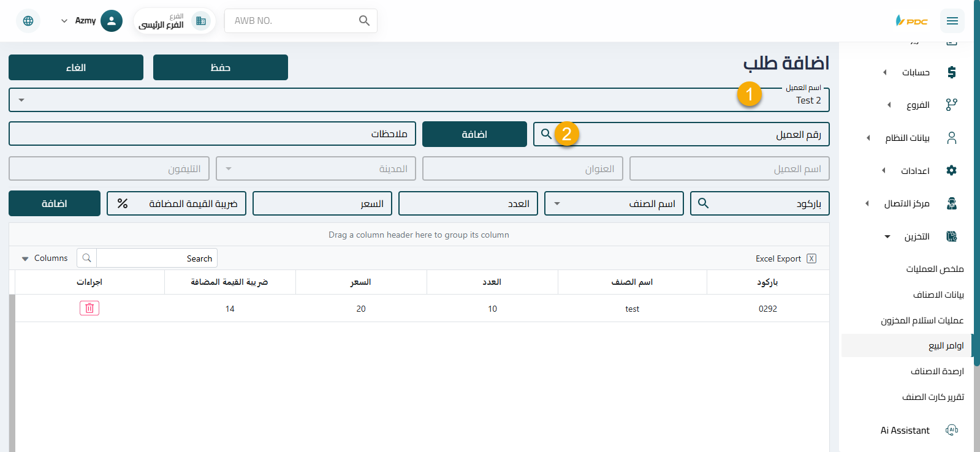
Task: Click the dollar accounts icon (حسابات)
Action: [x=951, y=72]
